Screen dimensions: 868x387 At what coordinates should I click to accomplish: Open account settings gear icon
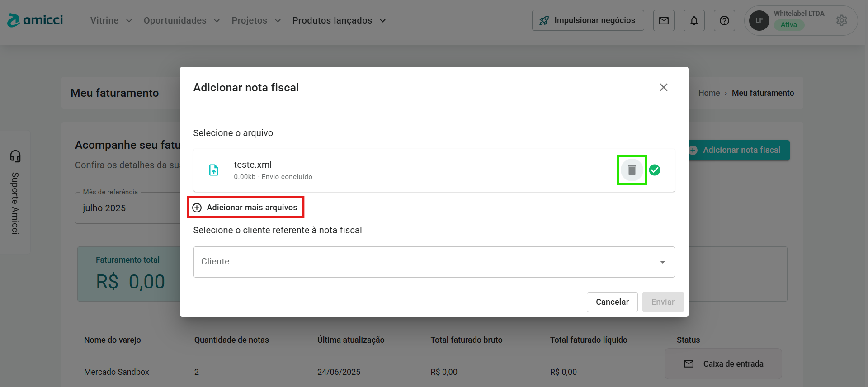[x=841, y=20]
